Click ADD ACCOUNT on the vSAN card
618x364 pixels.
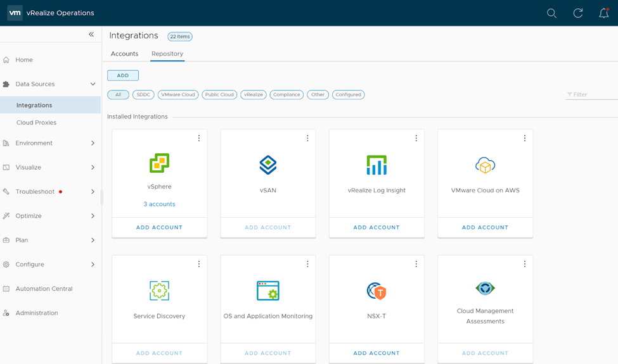pyautogui.click(x=268, y=227)
